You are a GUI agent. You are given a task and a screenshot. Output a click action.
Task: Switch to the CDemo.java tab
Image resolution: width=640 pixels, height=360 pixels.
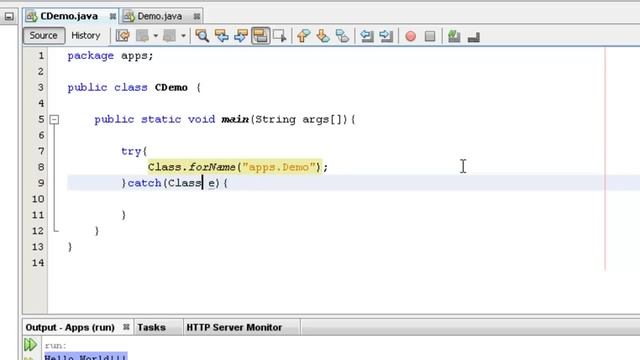(69, 16)
